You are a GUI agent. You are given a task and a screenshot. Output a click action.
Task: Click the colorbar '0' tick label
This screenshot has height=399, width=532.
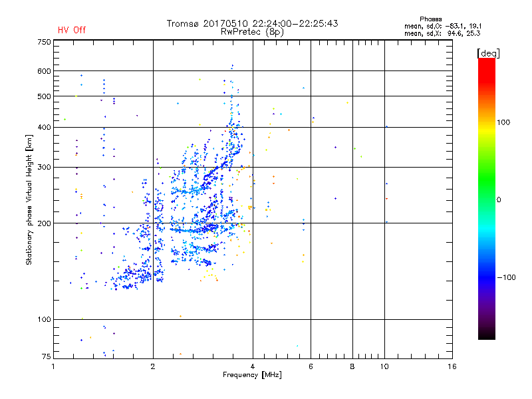(x=499, y=200)
